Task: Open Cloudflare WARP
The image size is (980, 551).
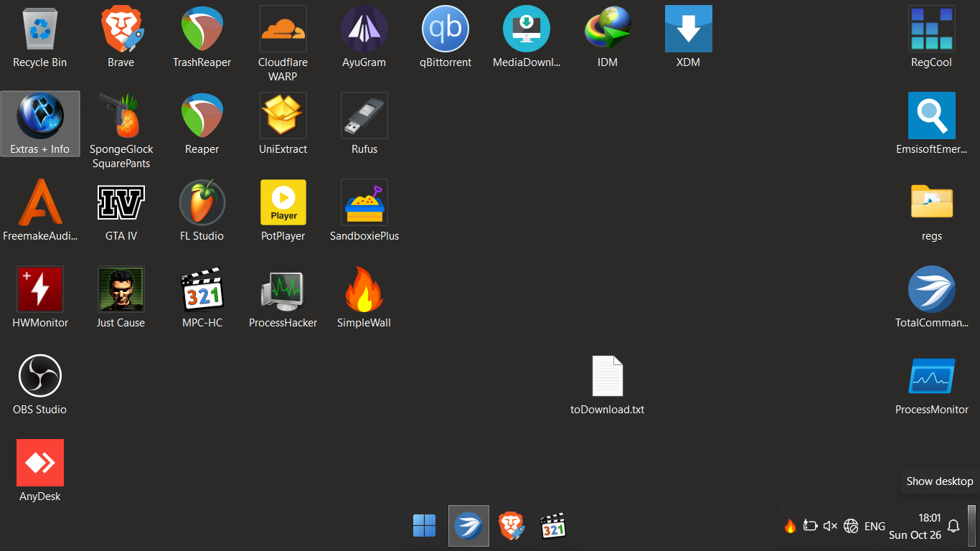Action: [283, 29]
